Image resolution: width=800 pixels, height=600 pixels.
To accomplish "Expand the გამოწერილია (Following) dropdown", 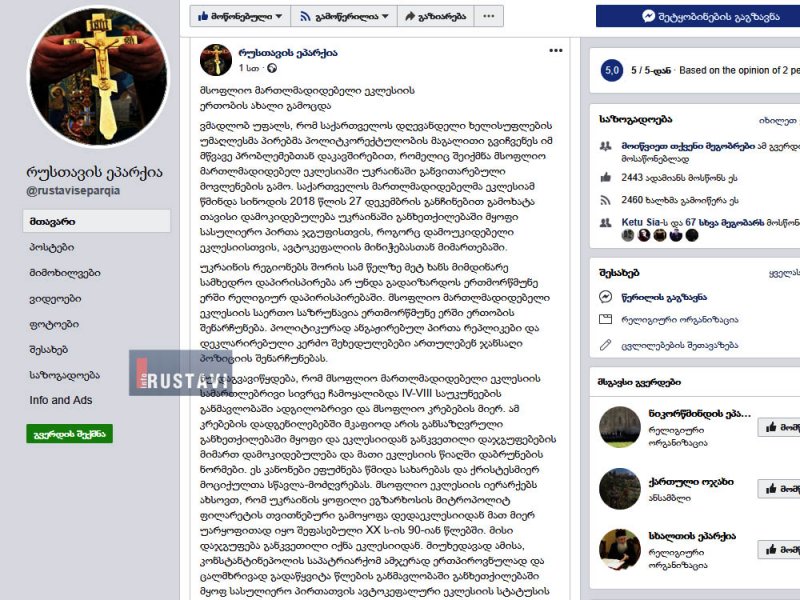I will pos(344,16).
